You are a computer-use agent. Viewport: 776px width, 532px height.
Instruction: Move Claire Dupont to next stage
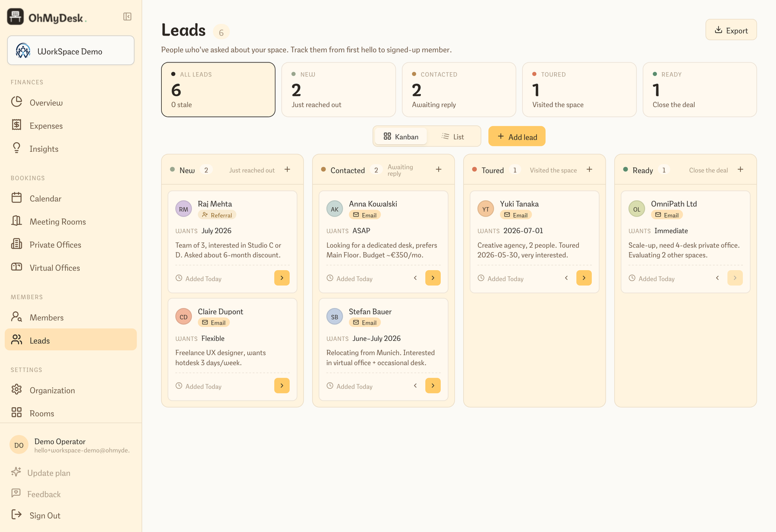pyautogui.click(x=282, y=386)
